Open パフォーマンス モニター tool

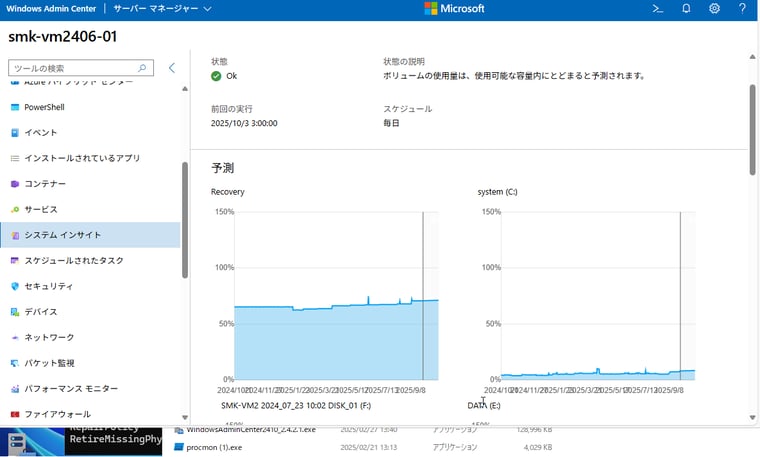click(90, 389)
